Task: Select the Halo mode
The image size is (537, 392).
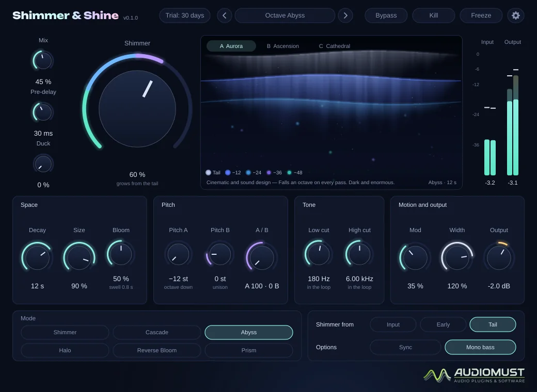Action: click(65, 350)
